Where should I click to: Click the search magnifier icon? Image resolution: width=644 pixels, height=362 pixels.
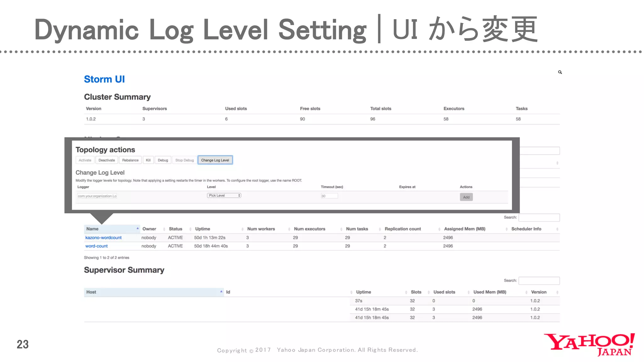coord(560,72)
